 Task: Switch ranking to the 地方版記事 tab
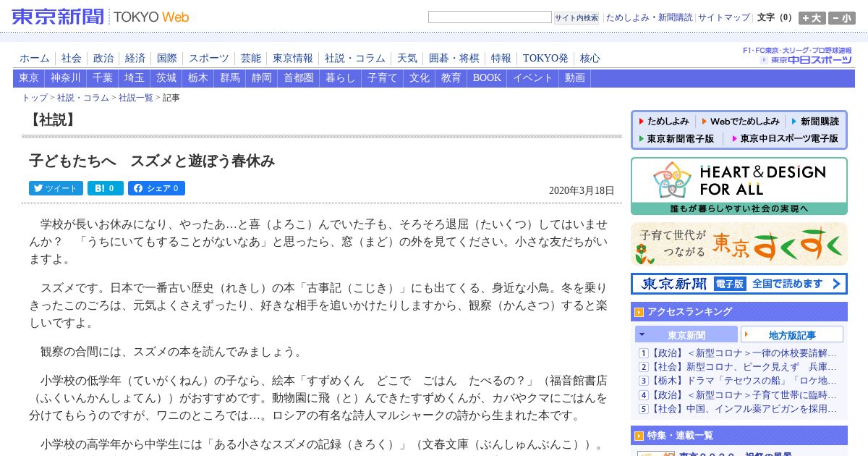792,334
